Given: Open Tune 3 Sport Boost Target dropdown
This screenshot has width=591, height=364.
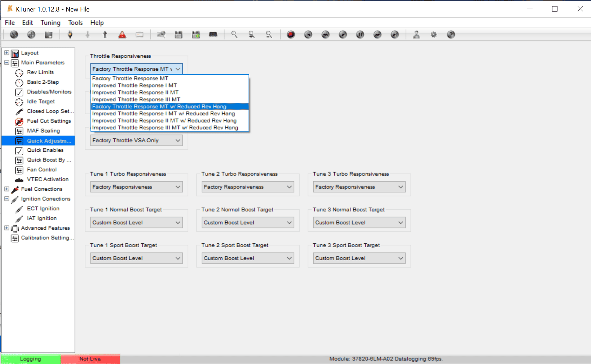Looking at the screenshot, I should 359,258.
